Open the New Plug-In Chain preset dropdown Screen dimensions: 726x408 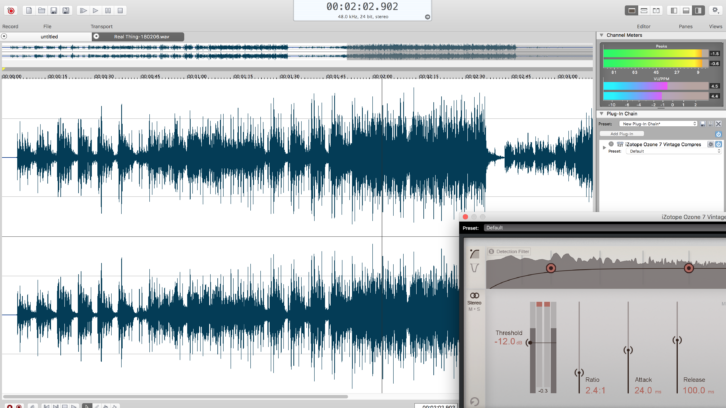coord(658,124)
